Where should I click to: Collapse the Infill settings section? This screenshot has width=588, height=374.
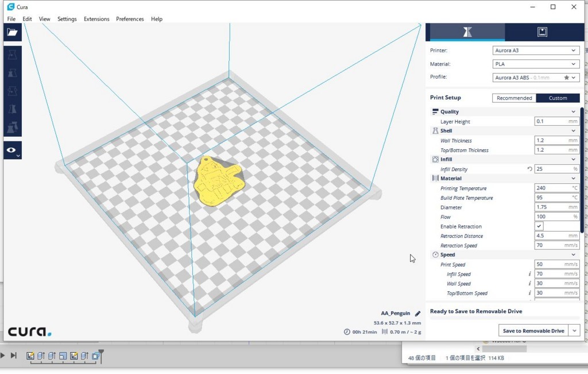pos(573,159)
